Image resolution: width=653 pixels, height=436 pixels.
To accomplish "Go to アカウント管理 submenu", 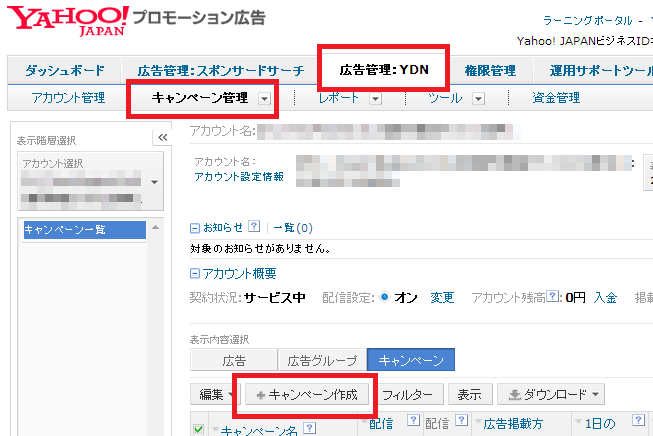I will 68,97.
